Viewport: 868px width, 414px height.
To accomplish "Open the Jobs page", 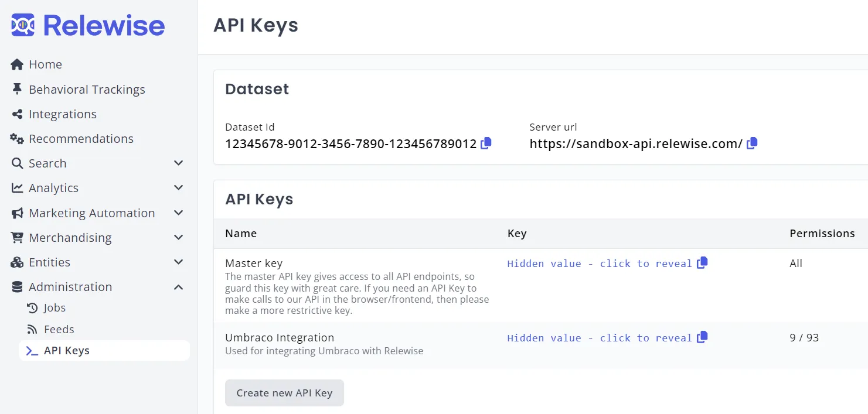I will click(x=55, y=308).
